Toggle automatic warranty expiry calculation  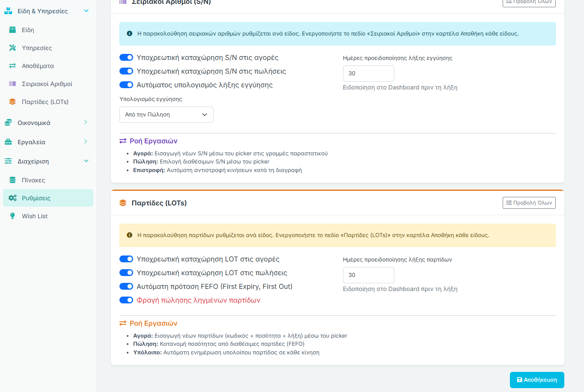pyautogui.click(x=126, y=85)
